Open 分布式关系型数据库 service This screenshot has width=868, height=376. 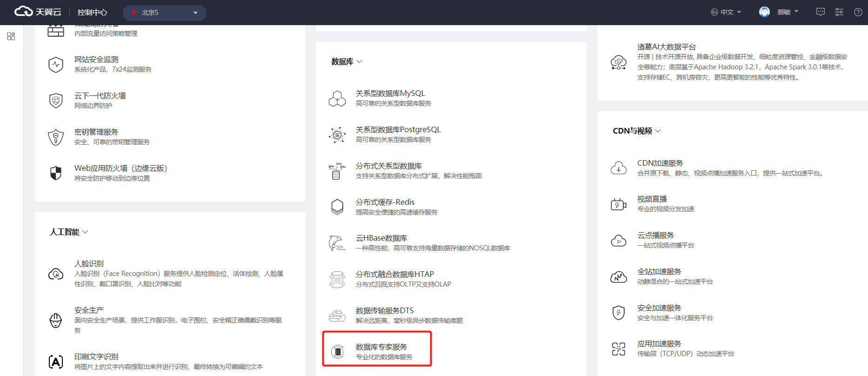click(389, 166)
